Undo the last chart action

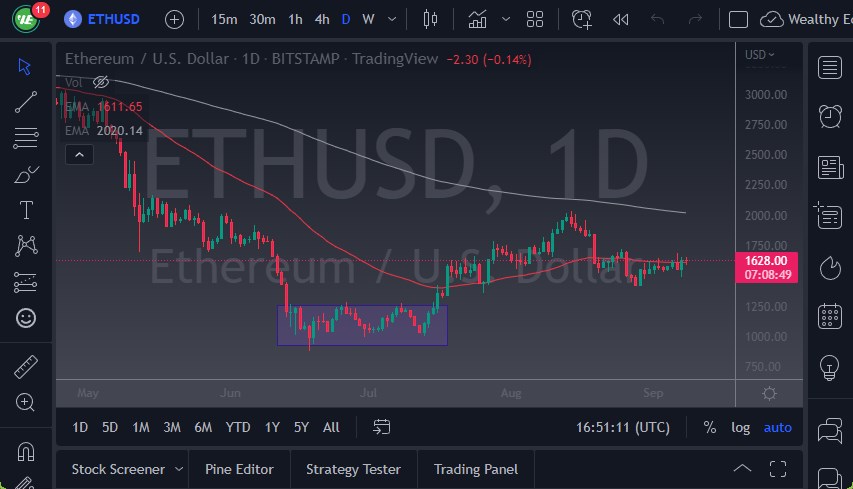point(657,20)
